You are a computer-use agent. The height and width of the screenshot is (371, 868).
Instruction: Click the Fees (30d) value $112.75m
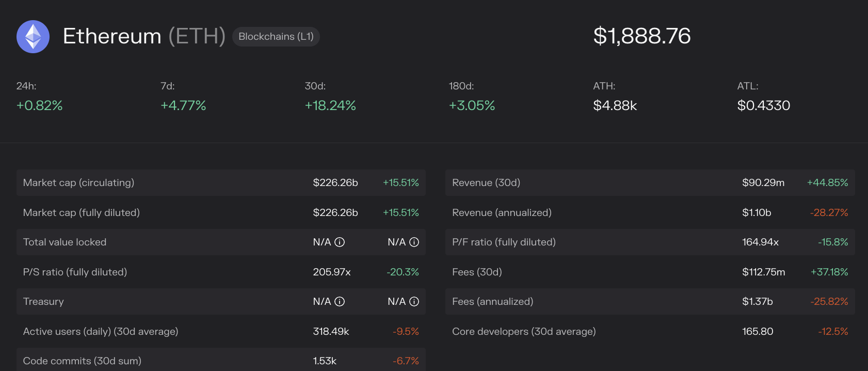pos(764,272)
